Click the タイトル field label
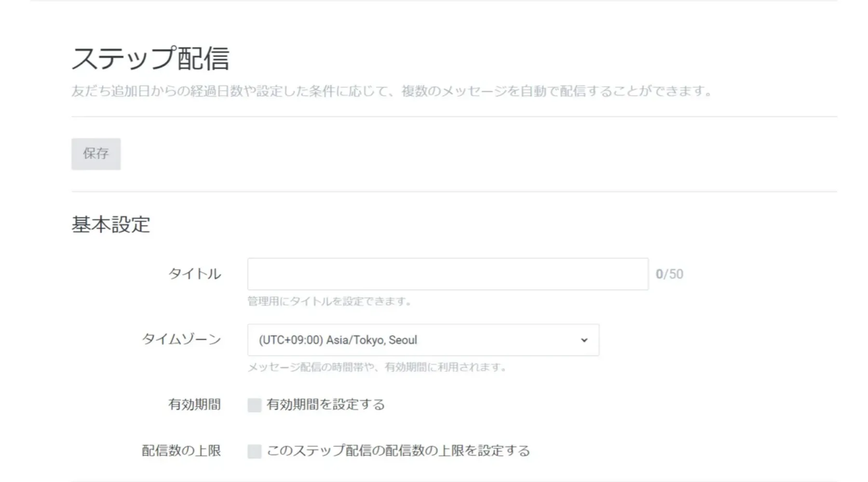Viewport: 868px width, 482px height. point(194,274)
